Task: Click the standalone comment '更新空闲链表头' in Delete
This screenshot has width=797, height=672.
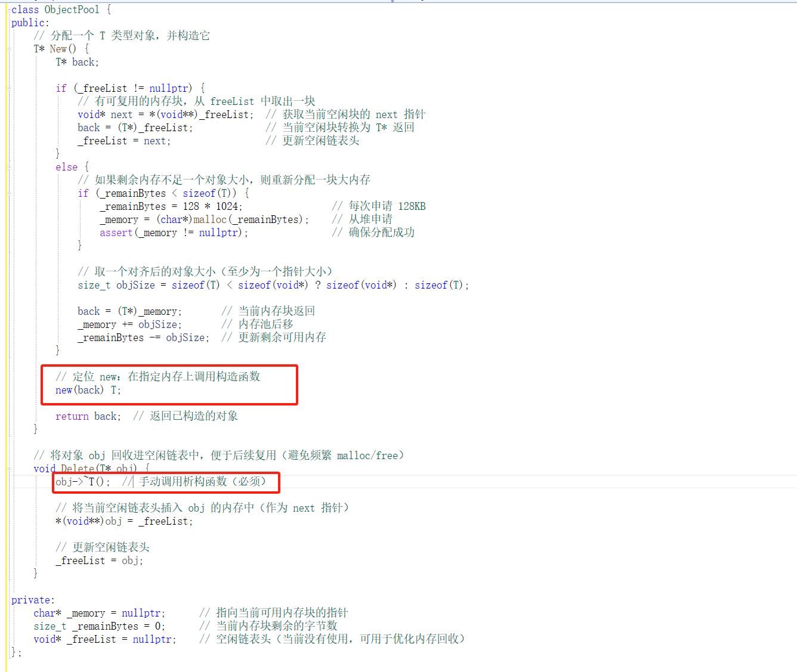Action: tap(103, 547)
